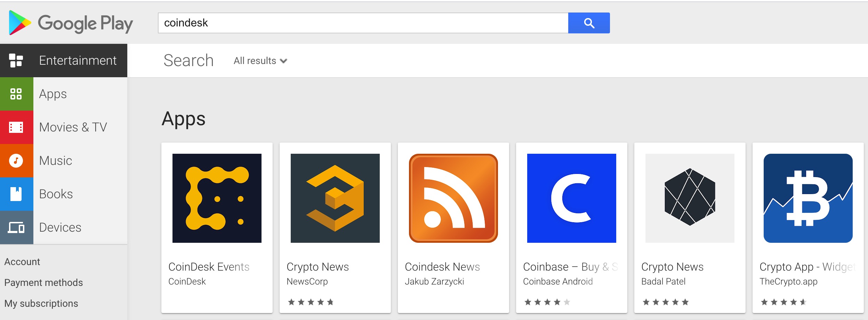Open the Entertainment sidebar menu
Image resolution: width=868 pixels, height=320 pixels.
pos(64,61)
